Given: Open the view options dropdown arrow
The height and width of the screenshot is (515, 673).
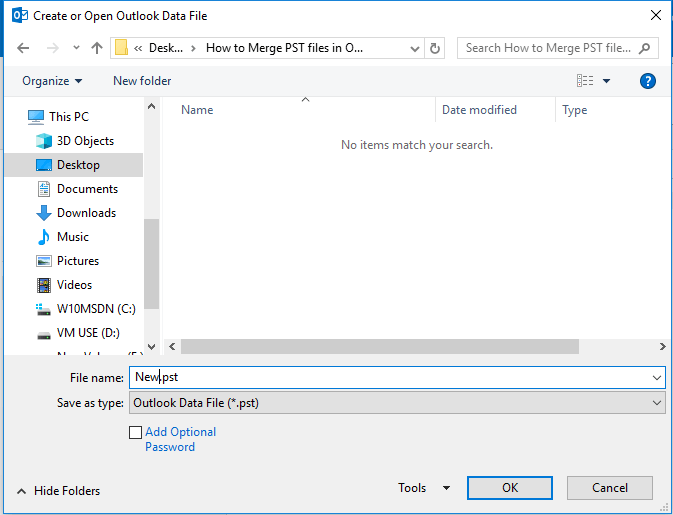Looking at the screenshot, I should (x=606, y=81).
